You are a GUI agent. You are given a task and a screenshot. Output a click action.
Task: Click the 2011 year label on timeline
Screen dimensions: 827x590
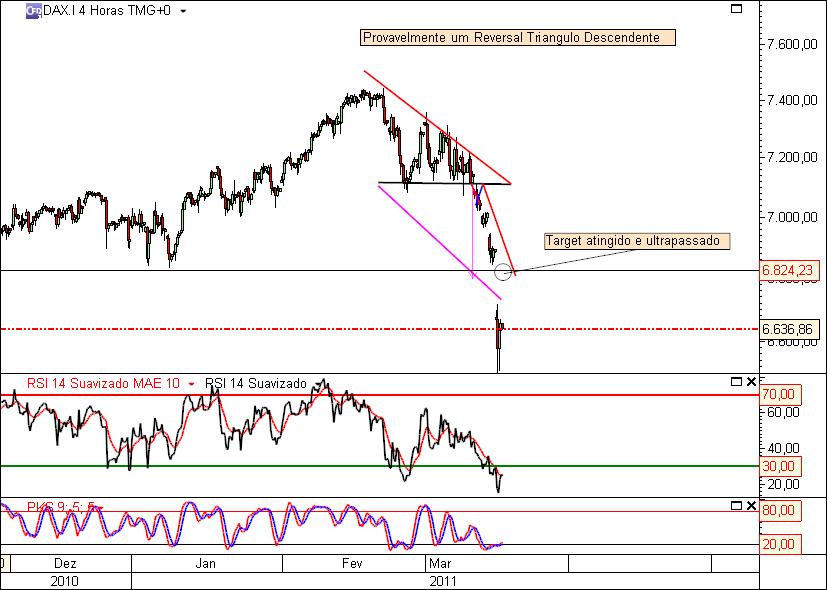pyautogui.click(x=444, y=582)
